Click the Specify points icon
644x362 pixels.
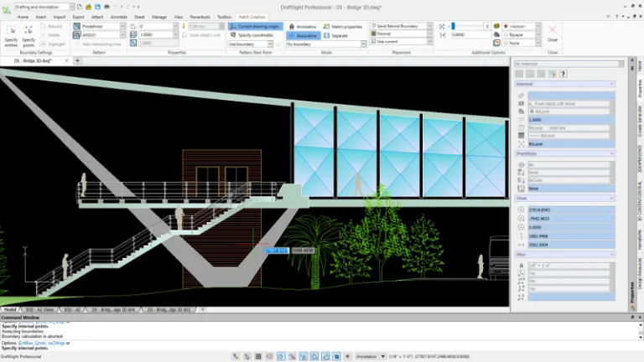pos(29,30)
